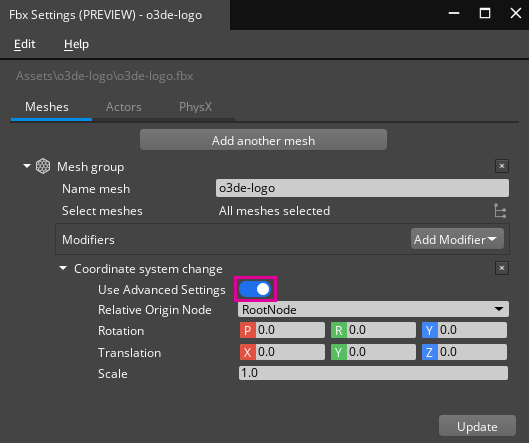This screenshot has width=529, height=443.
Task: Click the Name mesh input field
Action: click(362, 188)
